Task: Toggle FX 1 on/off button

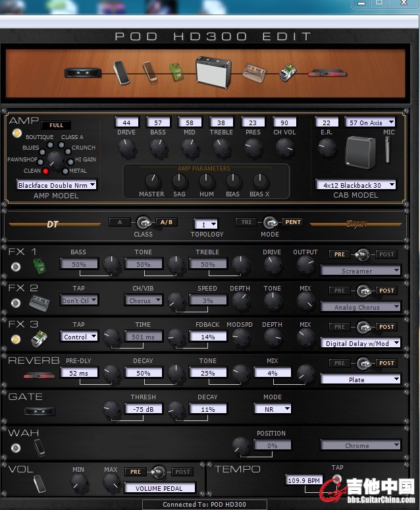Action: (x=15, y=267)
